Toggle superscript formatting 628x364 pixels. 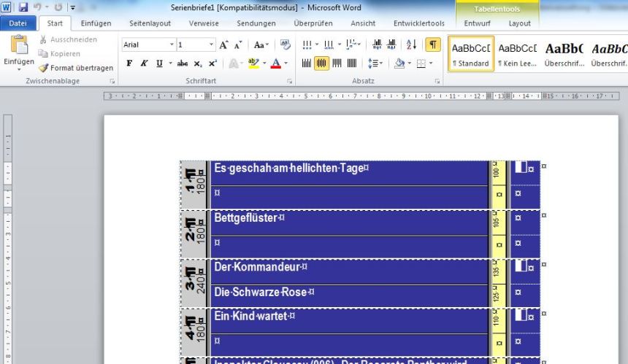point(212,63)
